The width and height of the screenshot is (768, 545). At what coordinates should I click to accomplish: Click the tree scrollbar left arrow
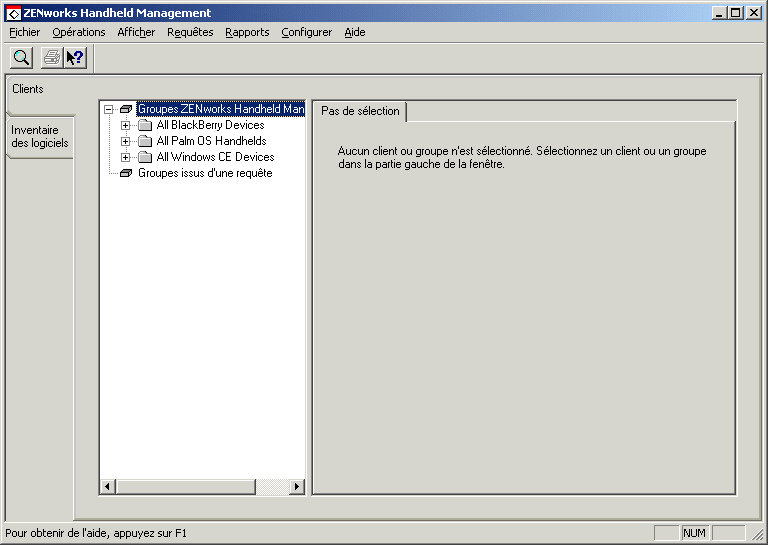click(x=108, y=487)
